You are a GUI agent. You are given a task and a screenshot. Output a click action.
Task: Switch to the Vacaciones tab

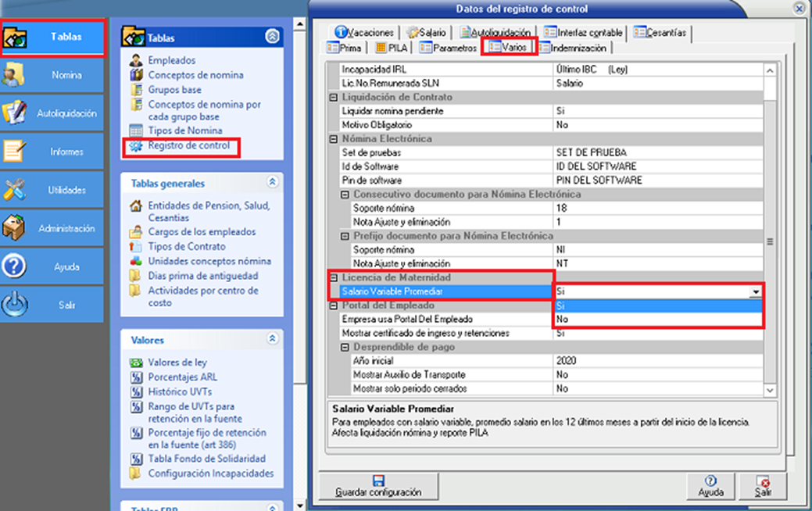pyautogui.click(x=364, y=33)
